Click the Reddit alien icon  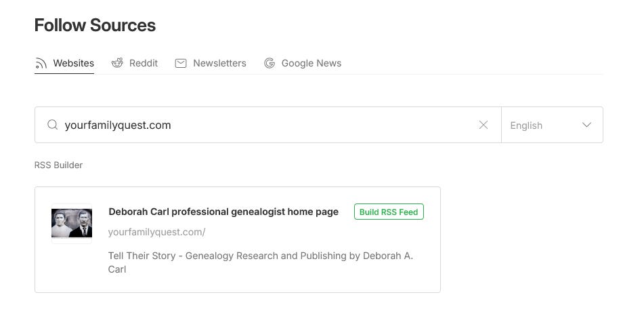point(117,63)
